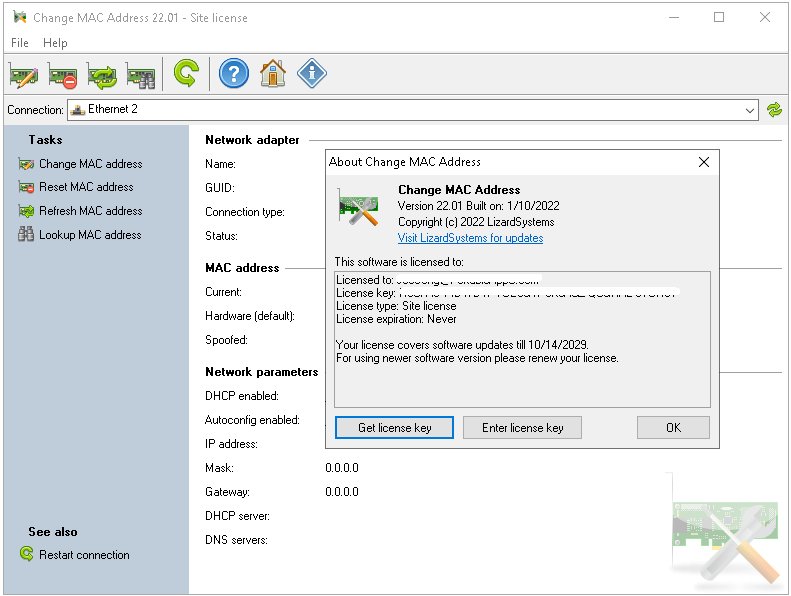
Task: Click the Reset MAC address toolbar icon
Action: point(63,75)
